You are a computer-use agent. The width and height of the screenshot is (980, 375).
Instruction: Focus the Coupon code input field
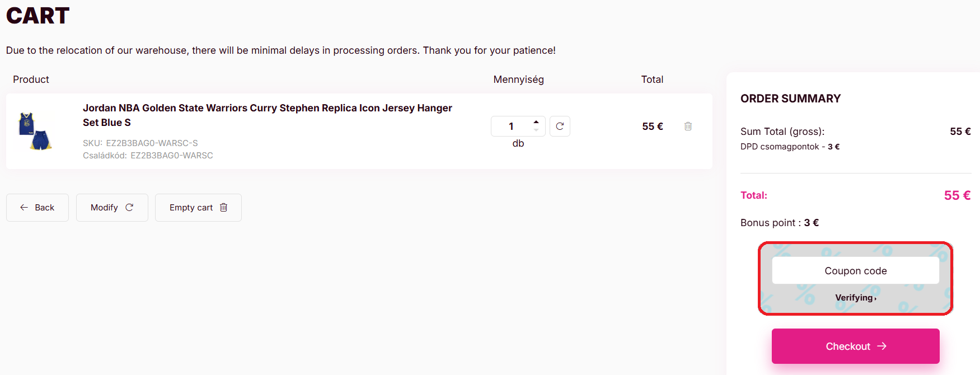pos(855,271)
